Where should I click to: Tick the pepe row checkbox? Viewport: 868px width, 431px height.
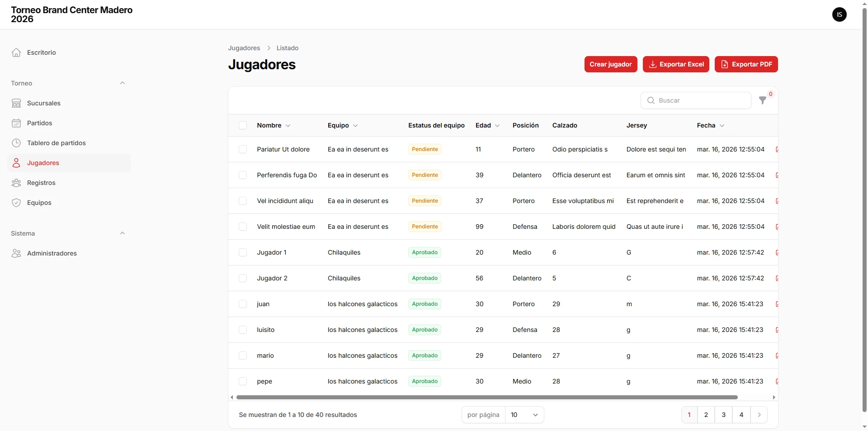[x=243, y=381]
